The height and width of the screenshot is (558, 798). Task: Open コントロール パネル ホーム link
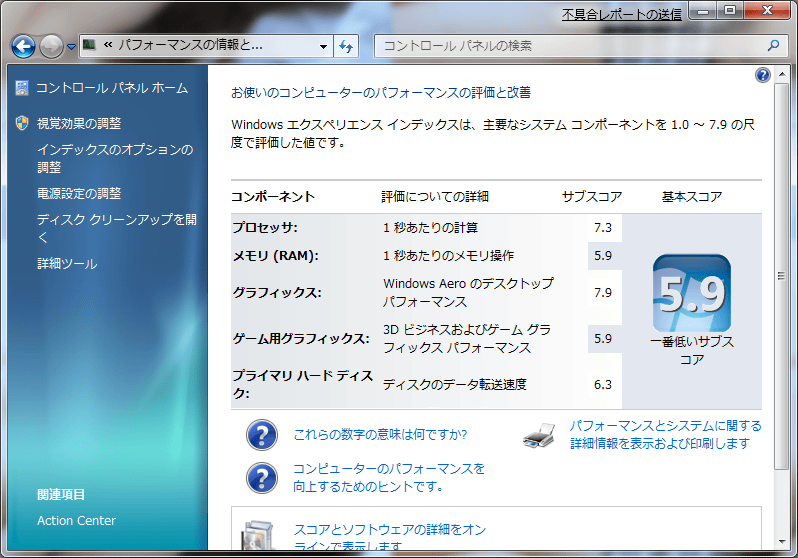(111, 88)
